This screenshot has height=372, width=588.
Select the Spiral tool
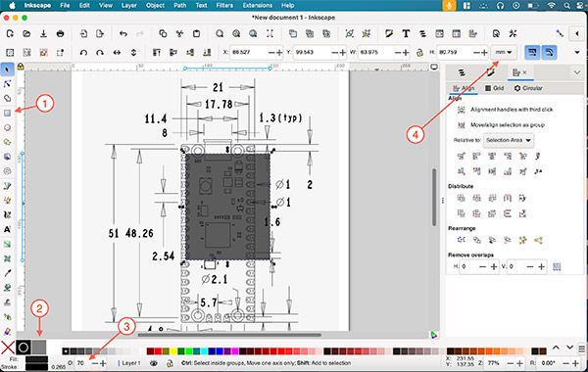click(x=7, y=171)
